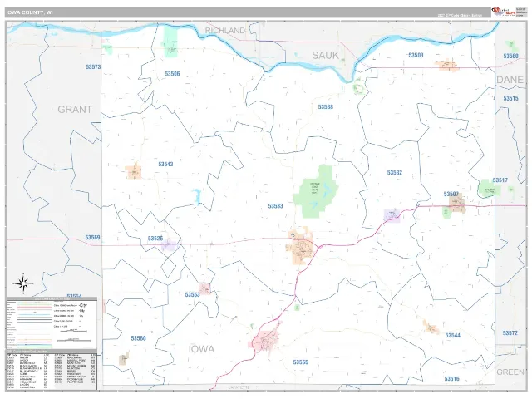Image resolution: width=532 pixels, height=399 pixels.
Task: Click ZIP code 53569
Action: pyautogui.click(x=92, y=238)
